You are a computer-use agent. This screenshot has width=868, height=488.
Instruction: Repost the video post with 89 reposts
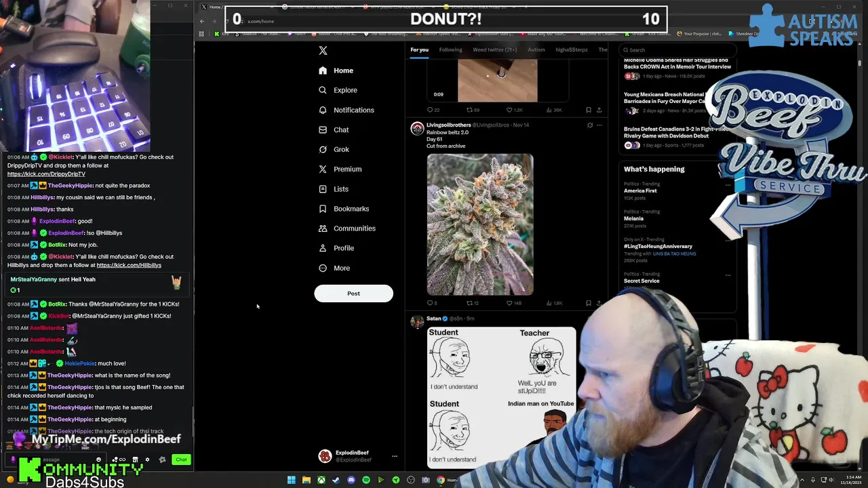pos(473,110)
